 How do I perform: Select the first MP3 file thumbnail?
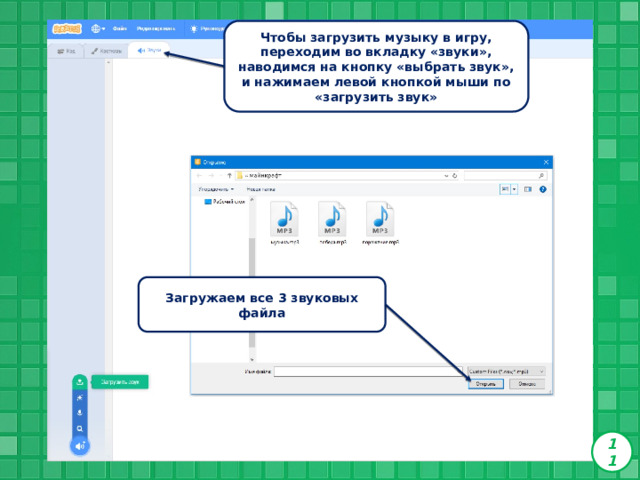pyautogui.click(x=284, y=223)
